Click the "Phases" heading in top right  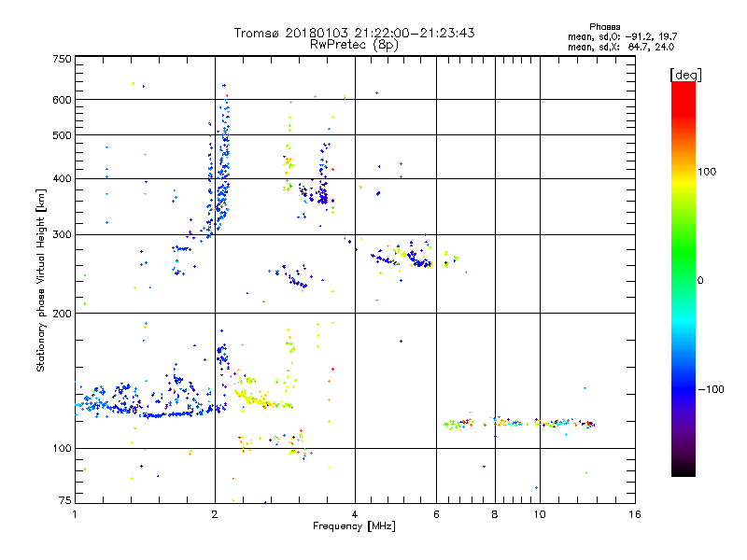pos(604,27)
